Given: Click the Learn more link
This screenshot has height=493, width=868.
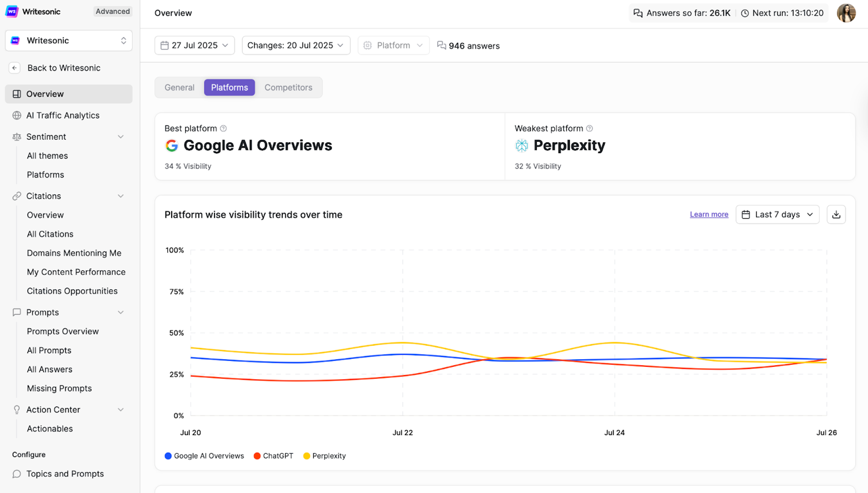Looking at the screenshot, I should click(x=709, y=215).
